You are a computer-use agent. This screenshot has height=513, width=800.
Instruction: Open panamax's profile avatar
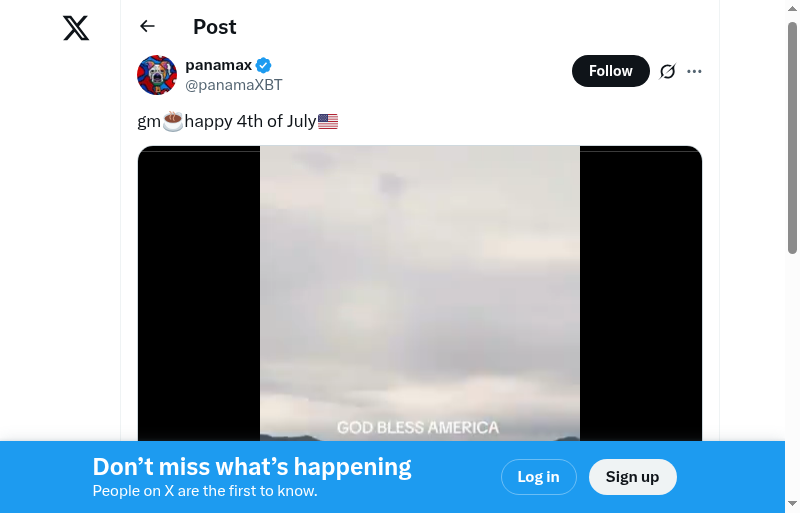[157, 75]
